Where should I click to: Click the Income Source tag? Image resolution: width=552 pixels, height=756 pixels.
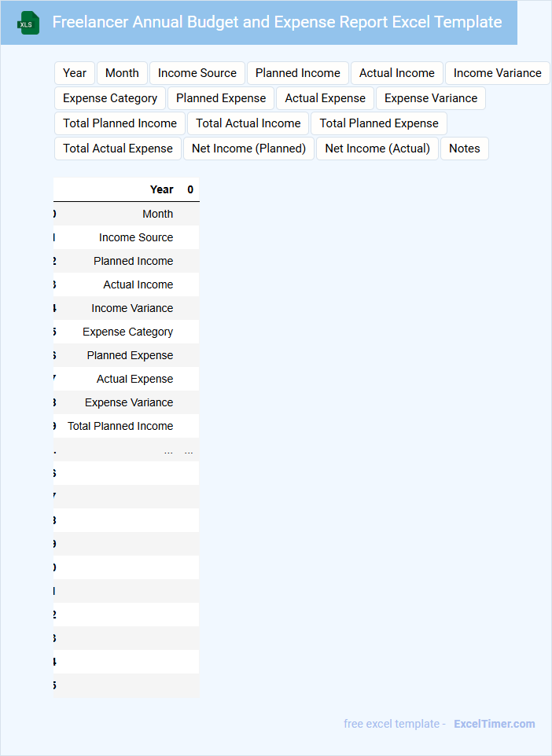pos(197,73)
